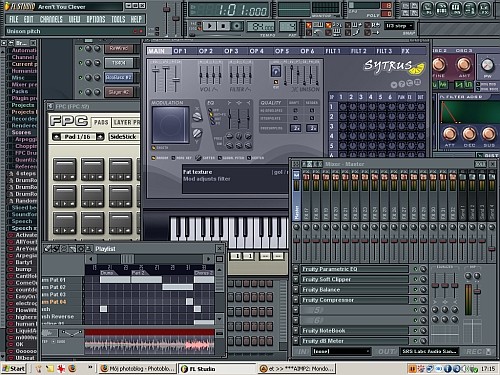
Task: Select the Random score in browser
Action: tap(25, 201)
